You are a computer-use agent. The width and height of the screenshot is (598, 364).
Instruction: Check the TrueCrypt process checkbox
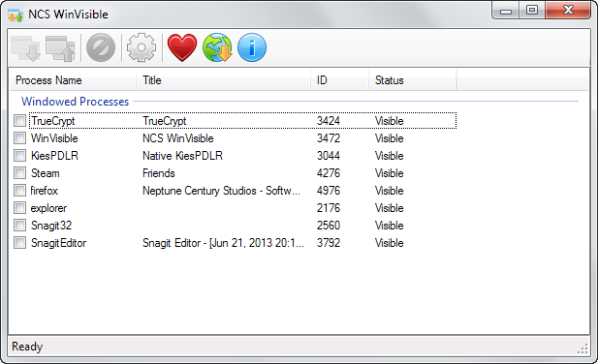pos(19,121)
